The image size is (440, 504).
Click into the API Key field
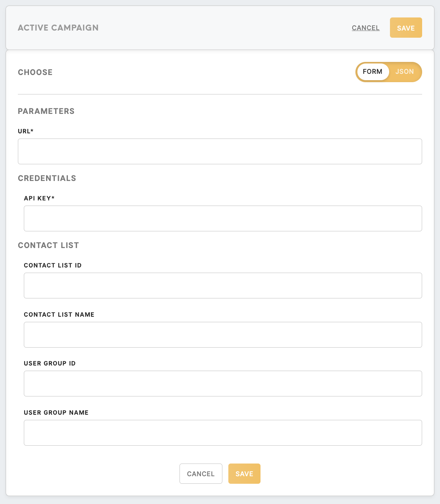[x=222, y=218]
